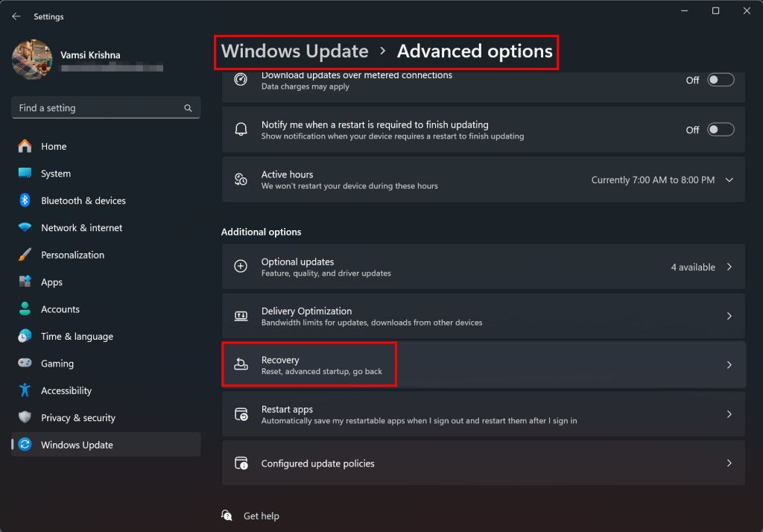Click the Get help icon
Screen dimensions: 763x532
coord(227,516)
